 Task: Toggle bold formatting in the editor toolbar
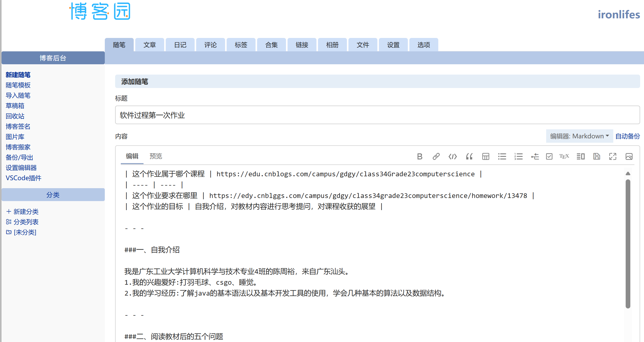(x=420, y=156)
